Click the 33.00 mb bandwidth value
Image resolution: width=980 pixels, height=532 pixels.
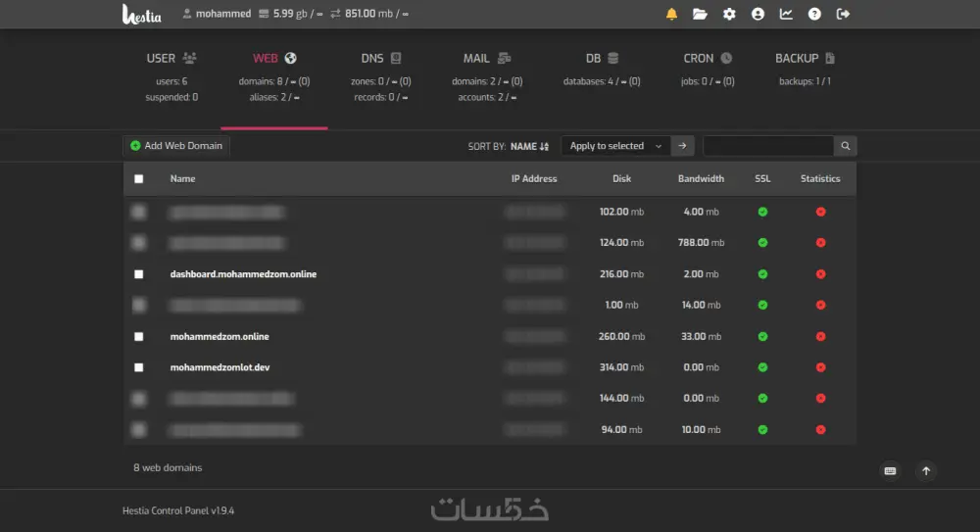(701, 336)
